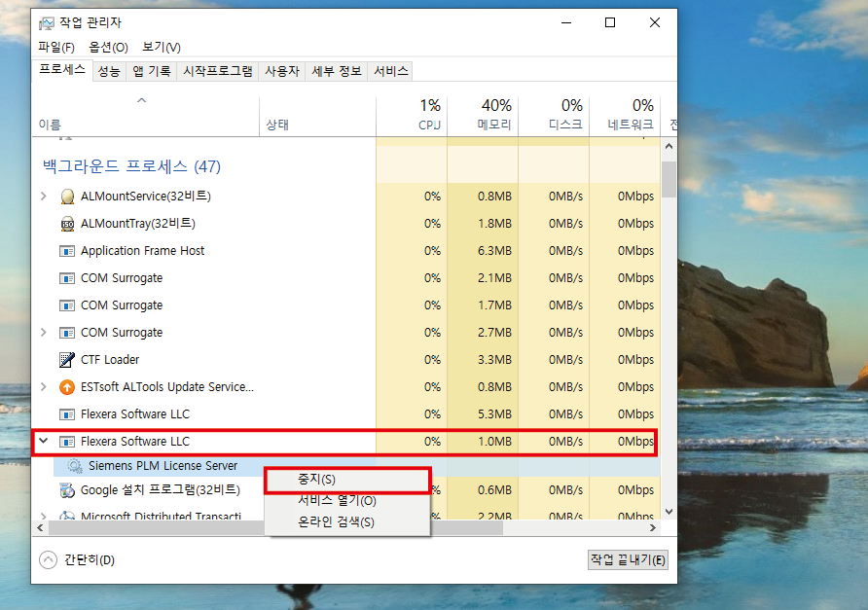Image resolution: width=868 pixels, height=610 pixels.
Task: Click the 6.3MB memory value
Action: [x=494, y=251]
